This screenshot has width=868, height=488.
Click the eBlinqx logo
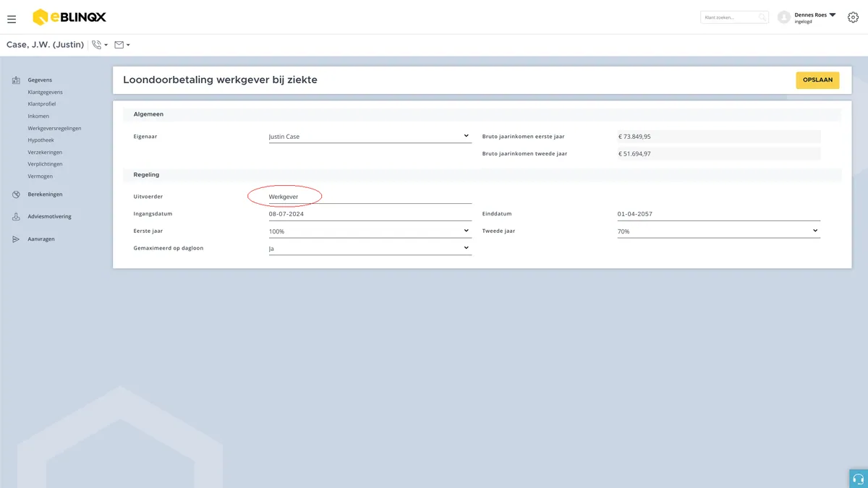click(x=69, y=17)
